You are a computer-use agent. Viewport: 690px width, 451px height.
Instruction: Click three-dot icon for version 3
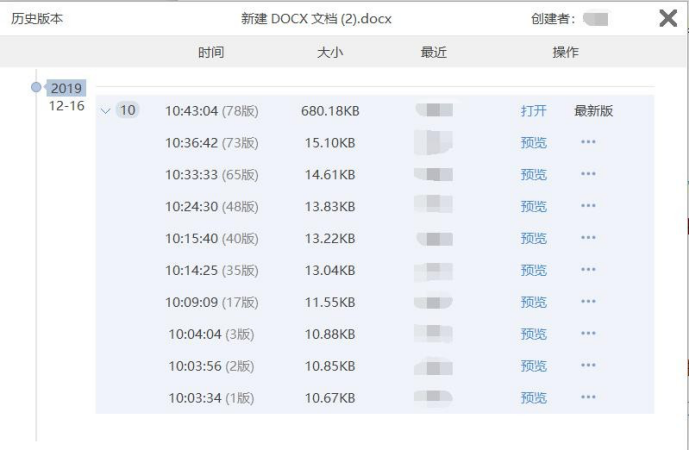click(588, 334)
